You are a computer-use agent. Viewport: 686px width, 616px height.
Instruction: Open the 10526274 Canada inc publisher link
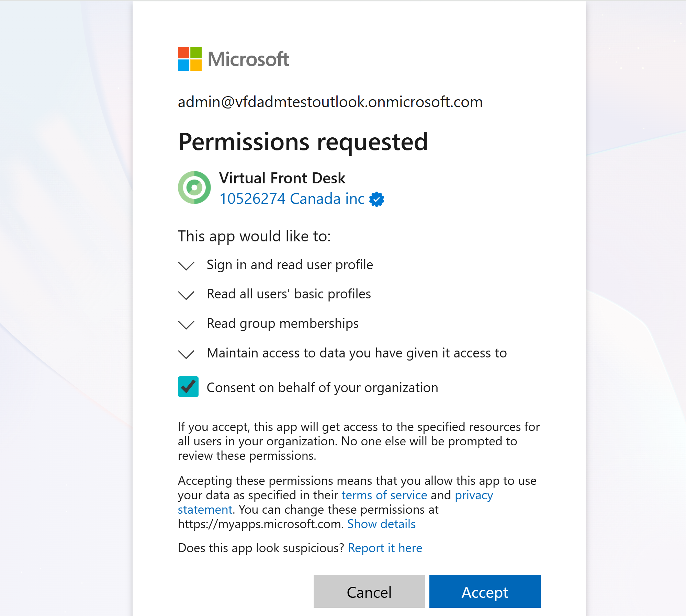click(x=292, y=199)
